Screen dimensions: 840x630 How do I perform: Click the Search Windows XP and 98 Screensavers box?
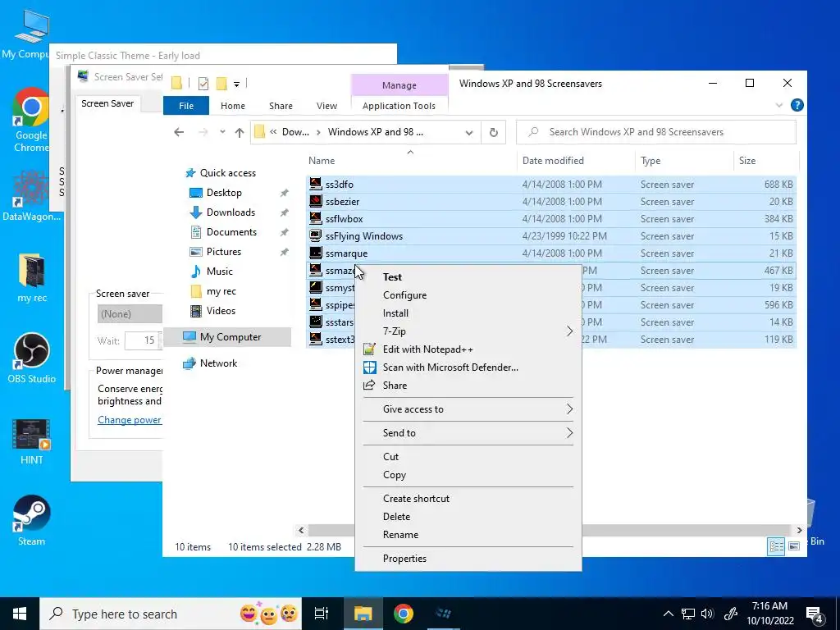(x=656, y=132)
